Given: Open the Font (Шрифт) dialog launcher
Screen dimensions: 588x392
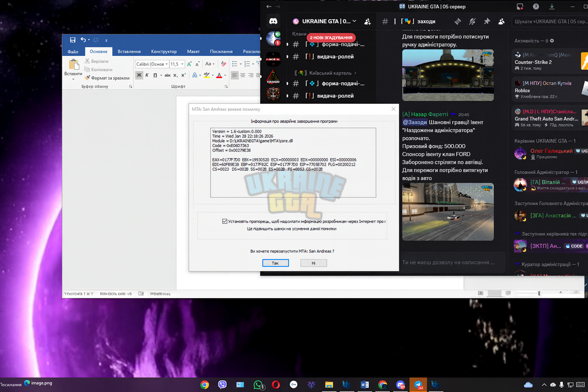Looking at the screenshot, I should pyautogui.click(x=226, y=87).
